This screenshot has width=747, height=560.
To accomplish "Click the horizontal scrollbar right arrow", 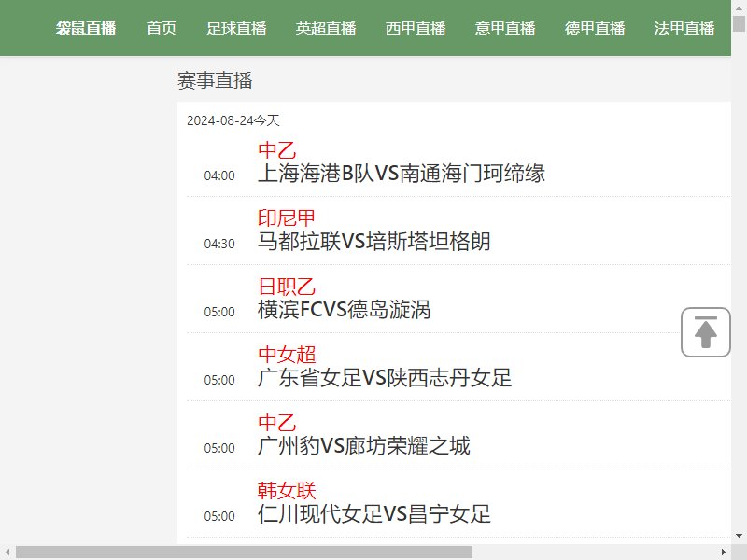I will 724,553.
